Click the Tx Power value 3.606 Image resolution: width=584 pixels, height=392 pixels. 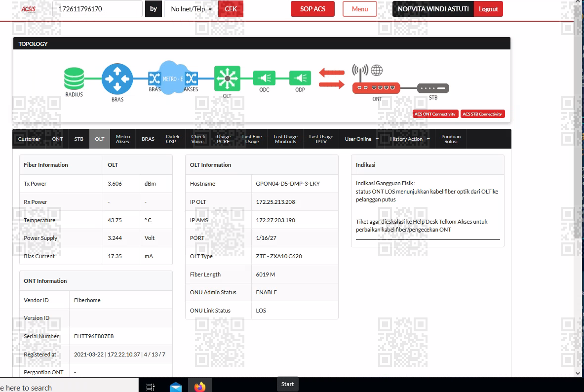115,184
